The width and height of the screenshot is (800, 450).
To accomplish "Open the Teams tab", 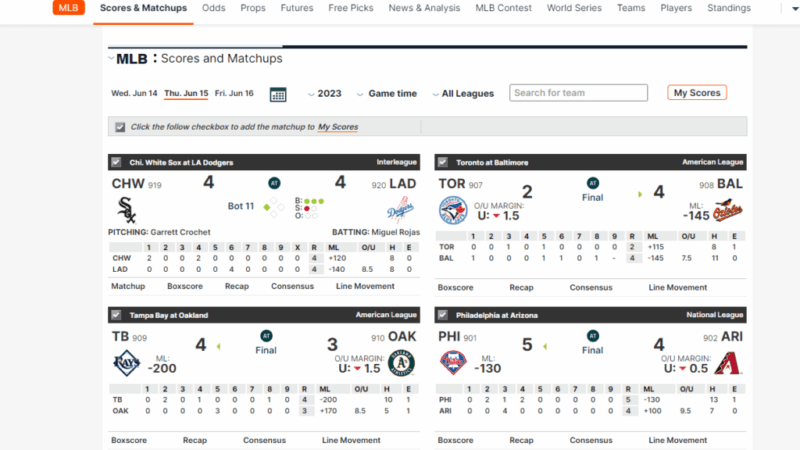I will [x=631, y=8].
